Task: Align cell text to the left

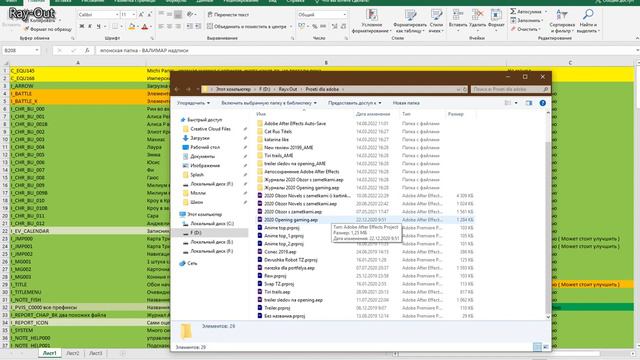Action: pos(161,27)
